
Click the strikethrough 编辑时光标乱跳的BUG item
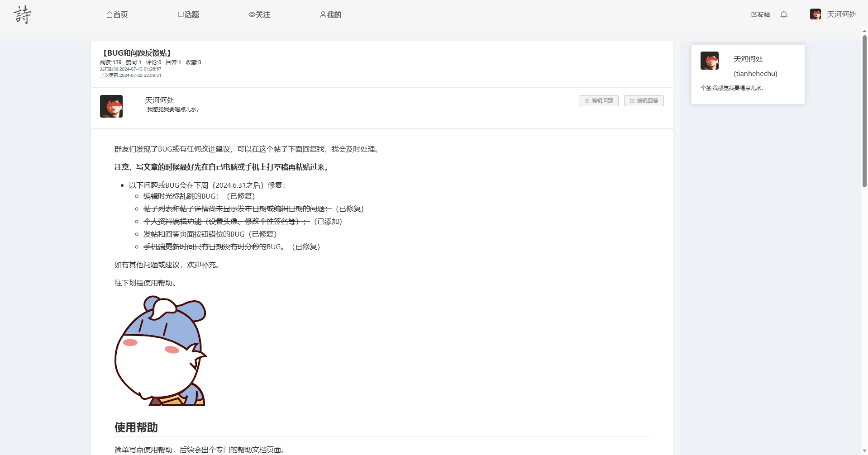click(180, 196)
